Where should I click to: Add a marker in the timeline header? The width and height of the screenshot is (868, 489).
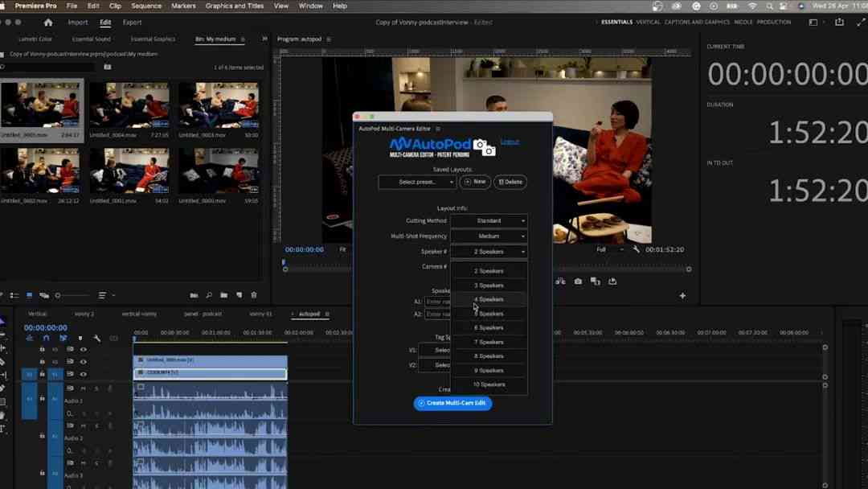point(80,338)
